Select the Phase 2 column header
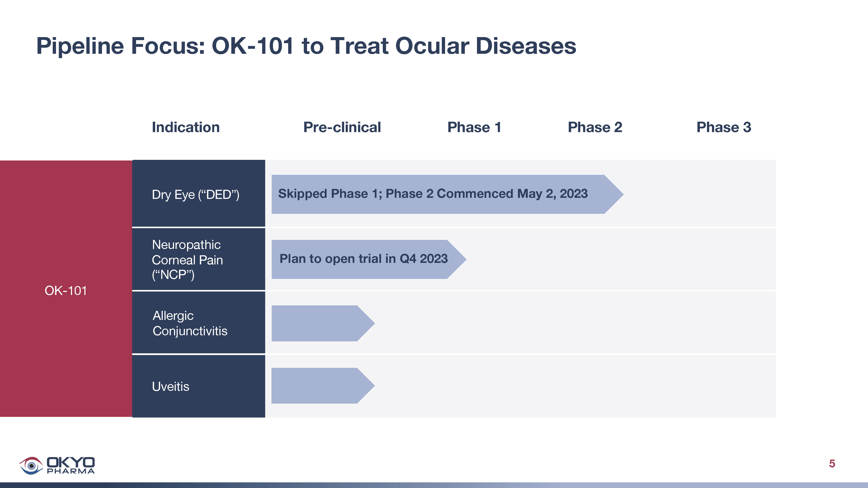 click(595, 127)
